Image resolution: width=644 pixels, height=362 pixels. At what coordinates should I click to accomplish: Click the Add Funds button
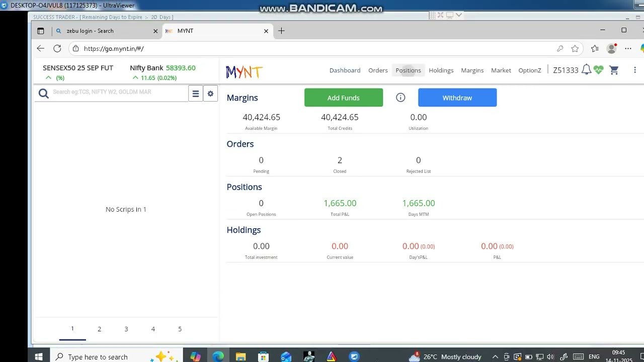coord(344,98)
